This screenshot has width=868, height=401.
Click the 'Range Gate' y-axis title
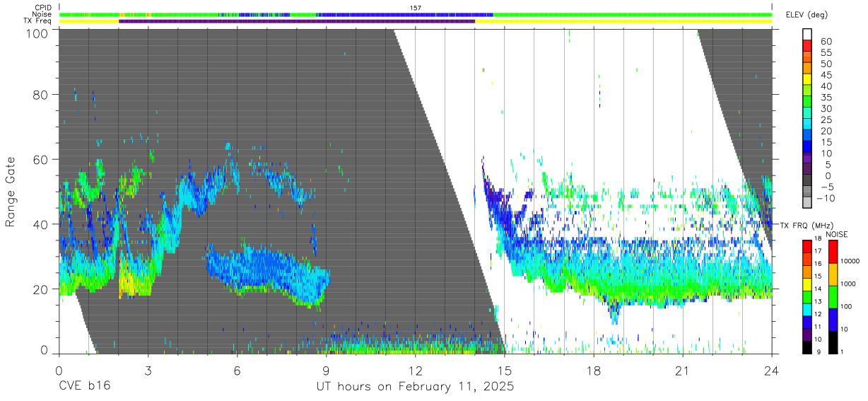(x=11, y=192)
